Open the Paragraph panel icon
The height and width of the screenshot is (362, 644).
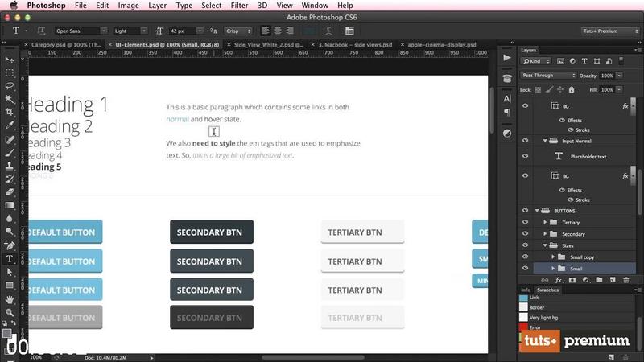pyautogui.click(x=507, y=112)
